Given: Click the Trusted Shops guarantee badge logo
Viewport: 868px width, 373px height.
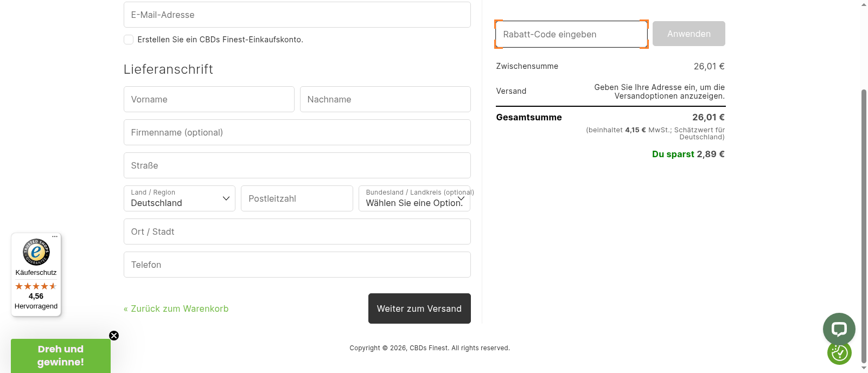Looking at the screenshot, I should pos(36,252).
